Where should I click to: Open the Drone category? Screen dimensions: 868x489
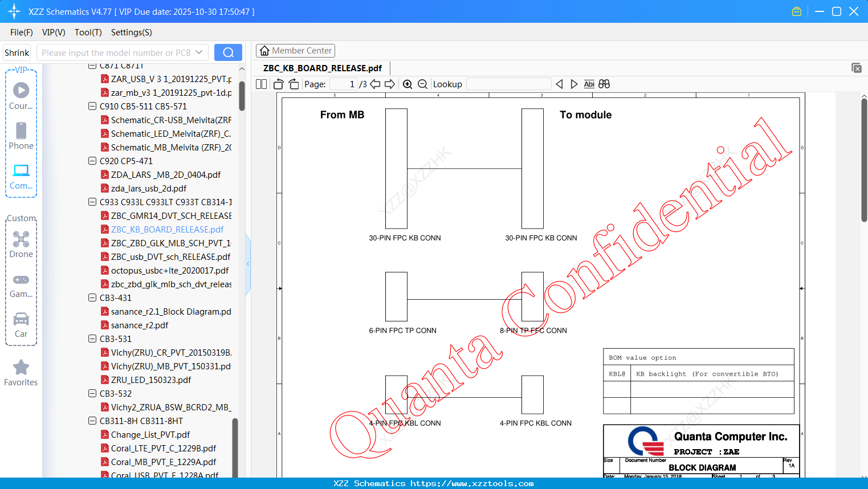[x=21, y=244]
